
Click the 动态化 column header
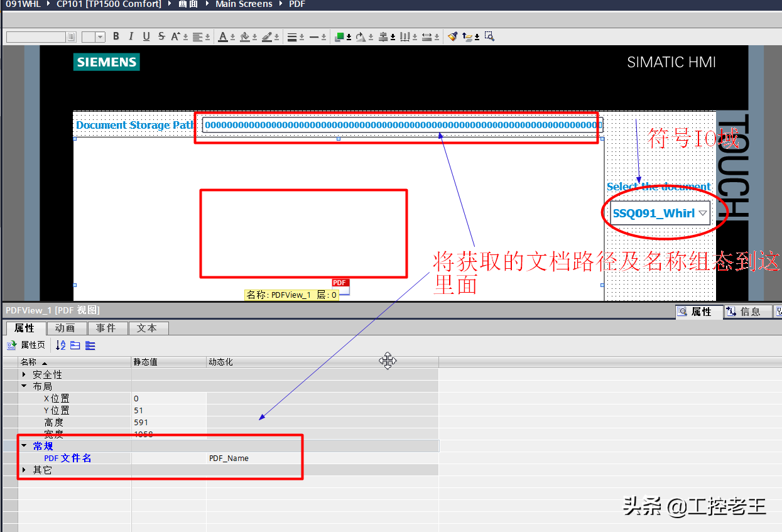point(322,362)
